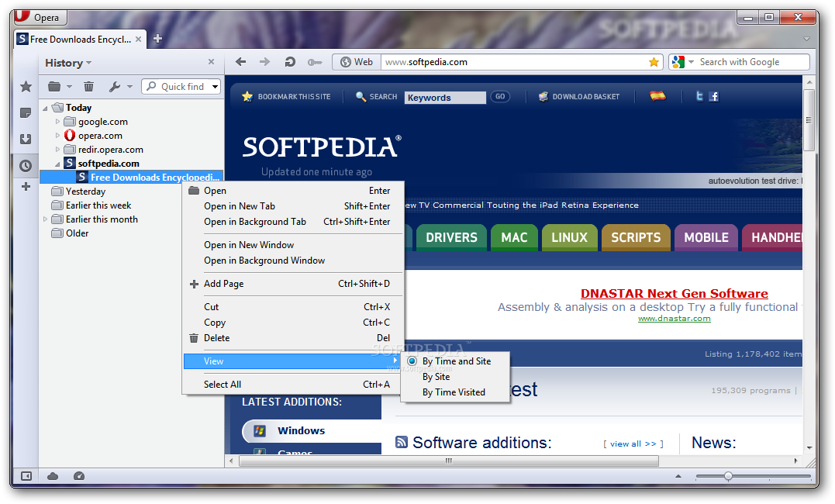
Task: Open the Bookmarks panel star icon
Action: coord(26,86)
